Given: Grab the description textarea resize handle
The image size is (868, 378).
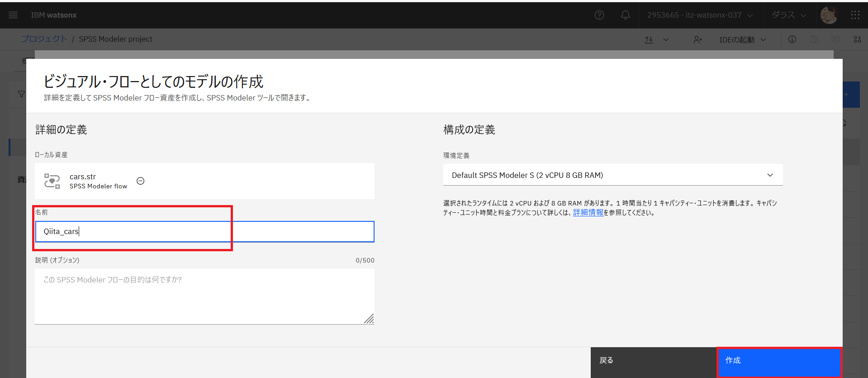Looking at the screenshot, I should pos(369,319).
